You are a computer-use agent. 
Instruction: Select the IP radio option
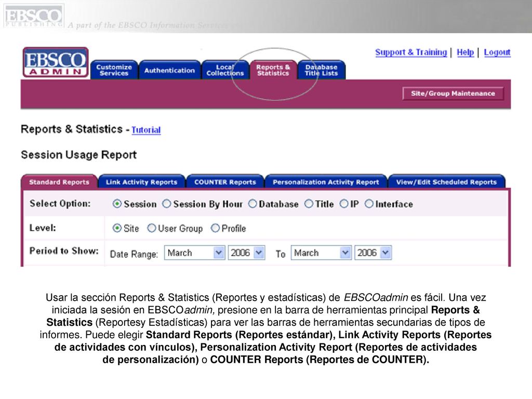(x=344, y=204)
